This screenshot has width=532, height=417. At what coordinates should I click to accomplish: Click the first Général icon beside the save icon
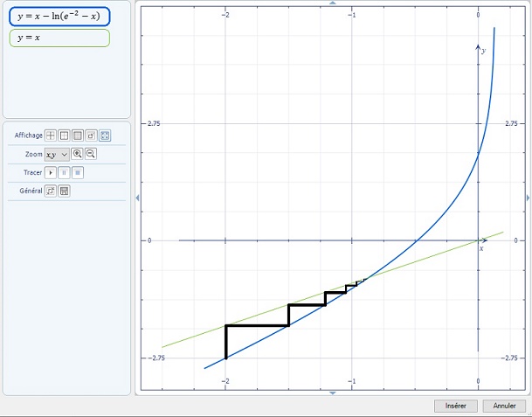[x=51, y=191]
